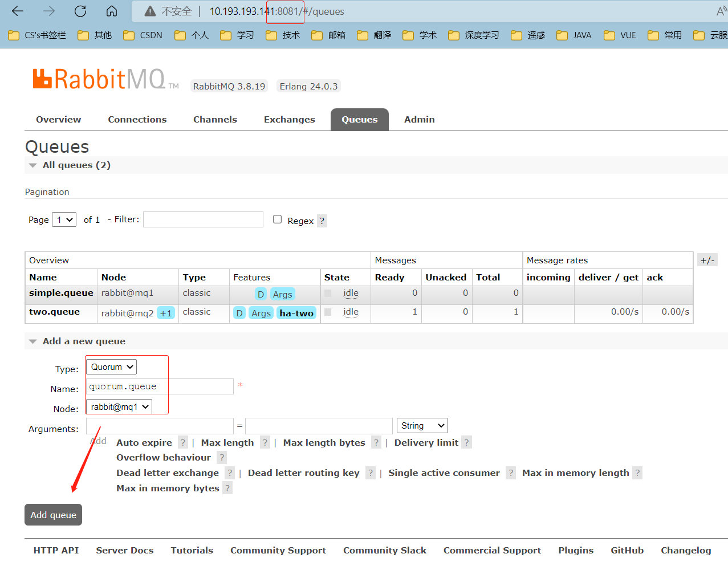The image size is (728, 562).
Task: Switch to the Channels tab
Action: click(x=215, y=119)
